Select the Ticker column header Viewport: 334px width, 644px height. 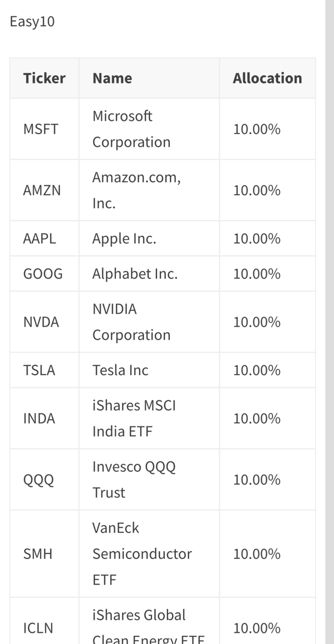pos(44,78)
